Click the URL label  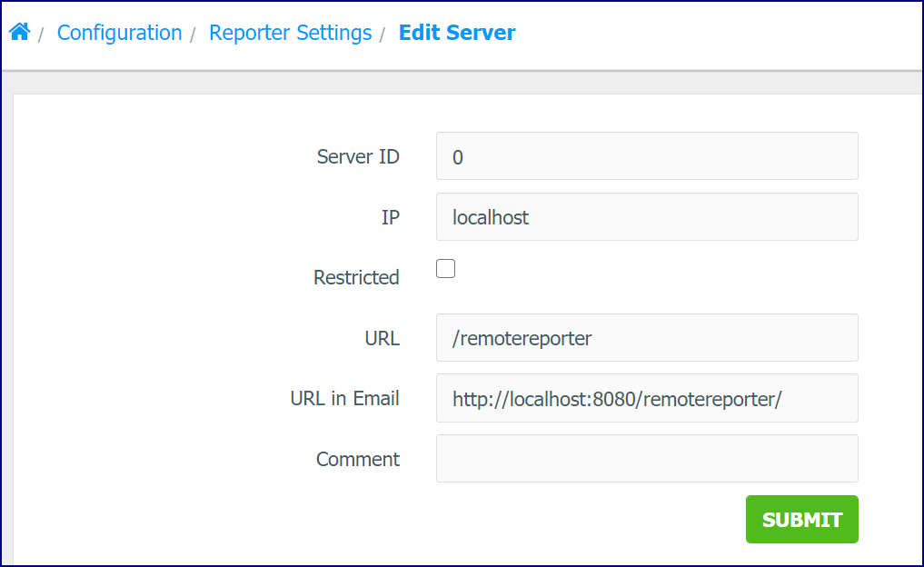pos(382,338)
